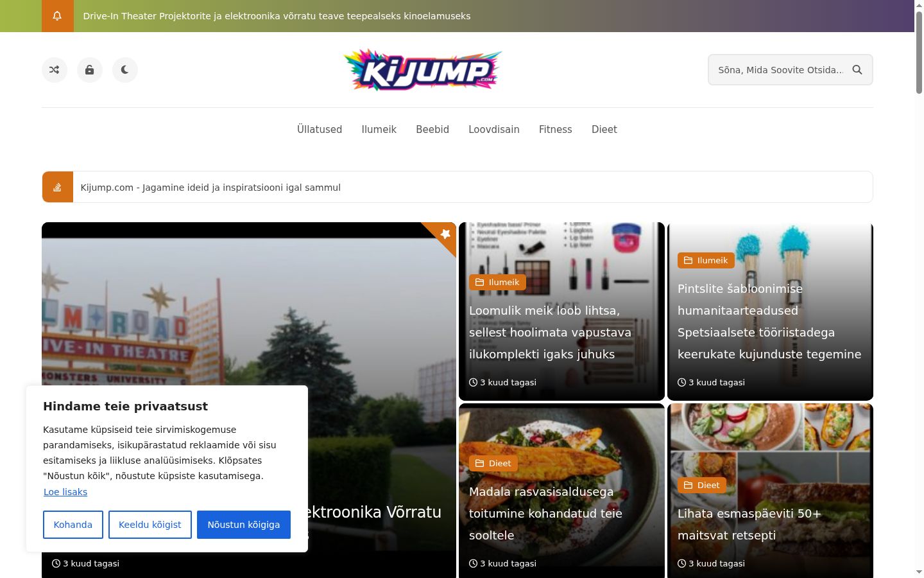924x578 pixels.
Task: Open the Üllatused menu item
Action: click(x=320, y=130)
